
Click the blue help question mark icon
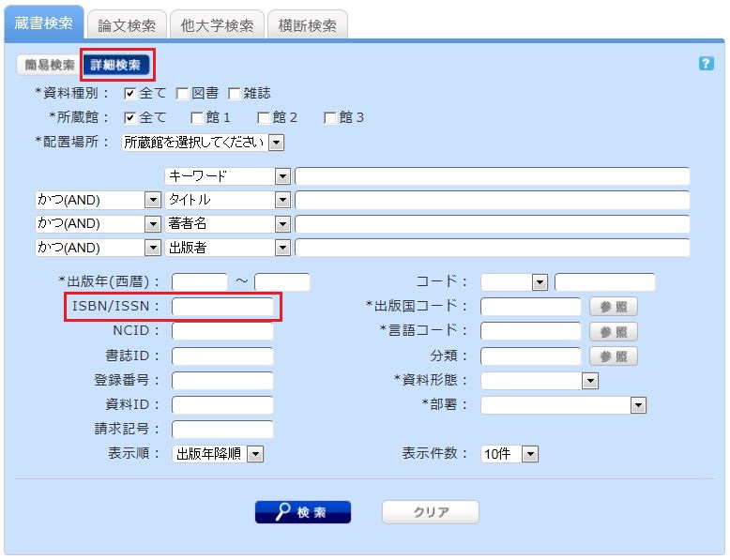(707, 64)
